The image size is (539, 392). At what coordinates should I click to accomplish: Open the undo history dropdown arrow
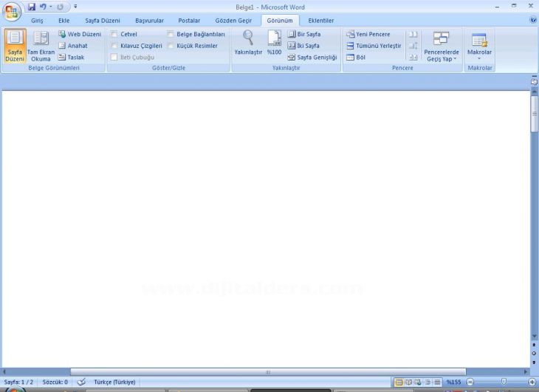pyautogui.click(x=50, y=7)
